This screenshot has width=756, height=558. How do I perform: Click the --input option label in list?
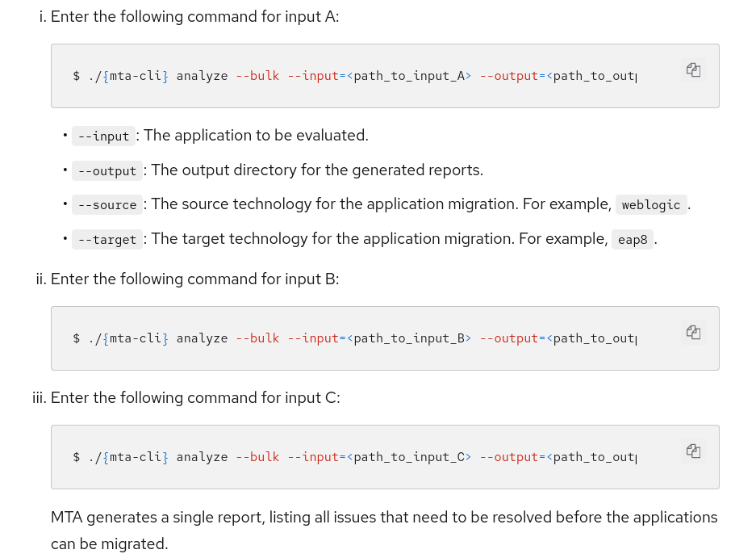104,136
